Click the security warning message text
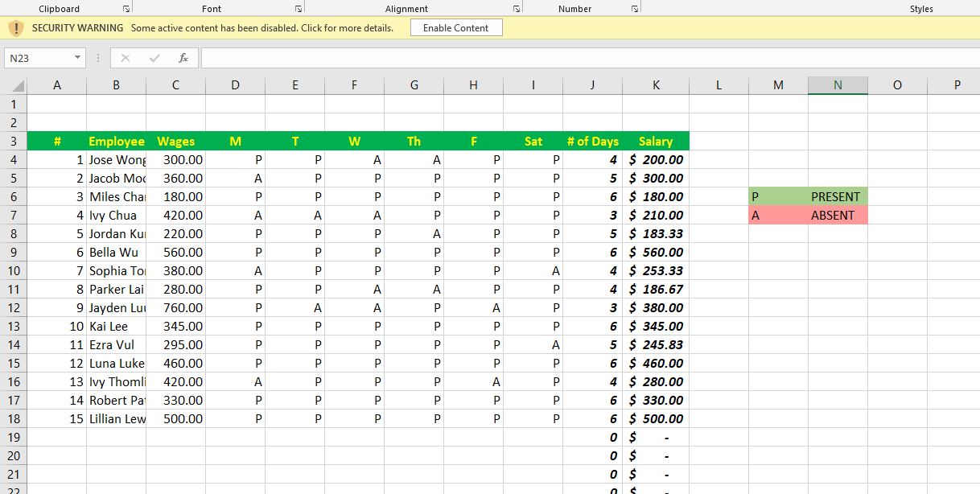This screenshot has width=980, height=494. click(262, 27)
